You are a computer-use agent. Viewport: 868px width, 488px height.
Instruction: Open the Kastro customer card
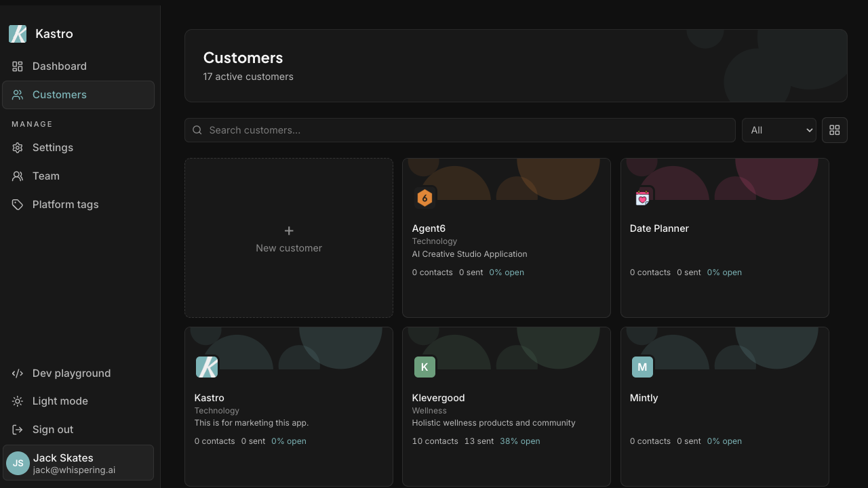coord(289,407)
